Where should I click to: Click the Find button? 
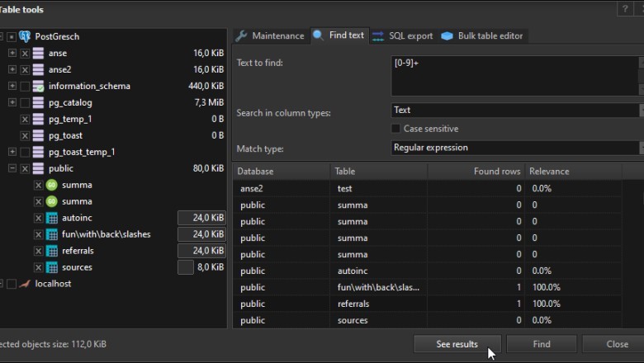[x=542, y=344]
